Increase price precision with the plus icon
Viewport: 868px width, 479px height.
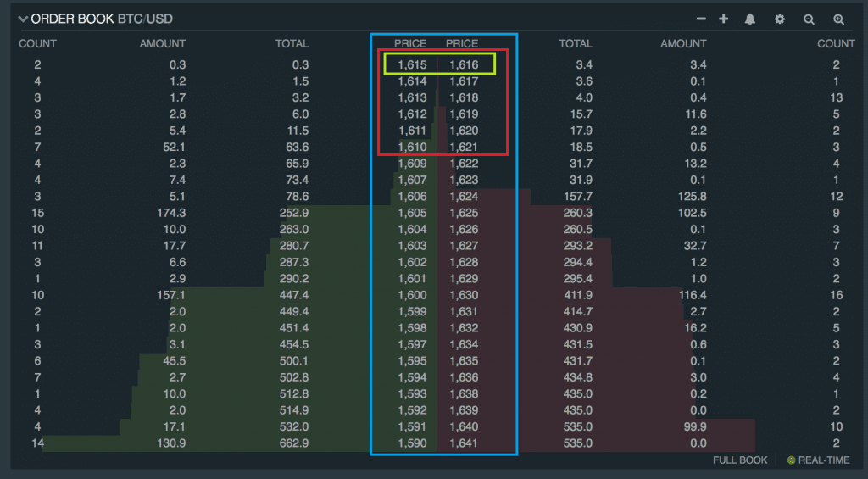pyautogui.click(x=723, y=19)
